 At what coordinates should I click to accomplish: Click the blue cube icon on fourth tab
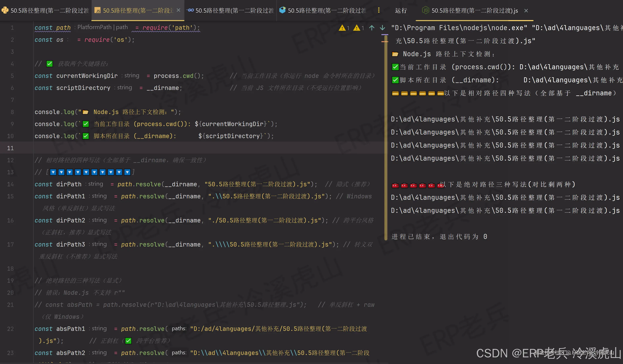(282, 10)
